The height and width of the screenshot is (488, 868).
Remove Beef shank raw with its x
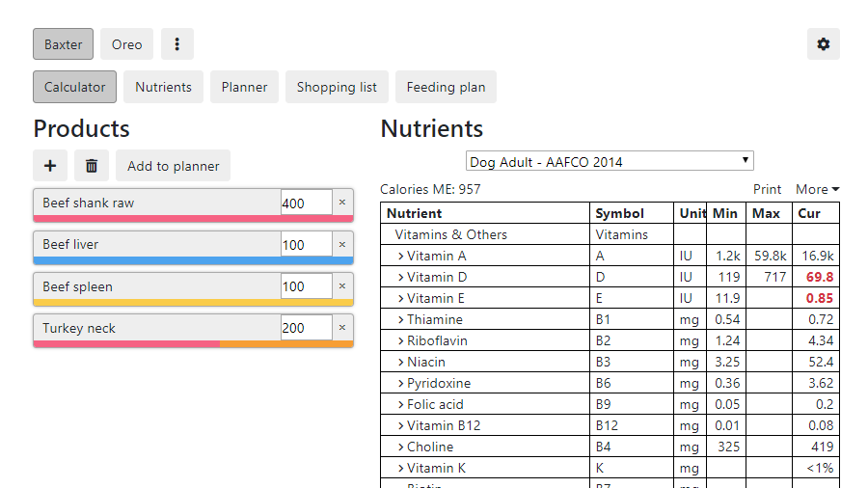point(342,203)
